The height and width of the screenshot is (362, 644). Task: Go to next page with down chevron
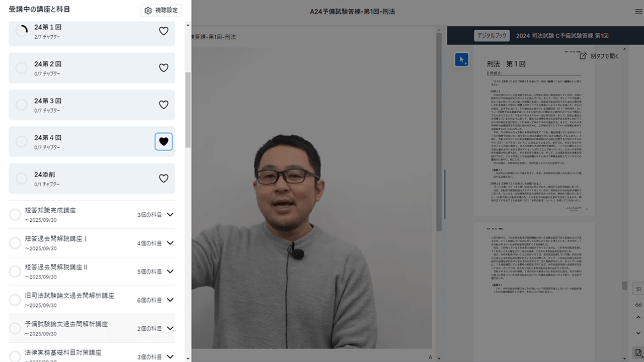point(638,333)
